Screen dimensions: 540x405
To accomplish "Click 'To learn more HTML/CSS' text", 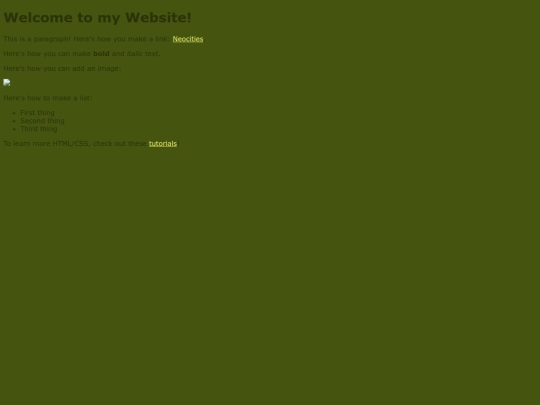I will tap(47, 144).
